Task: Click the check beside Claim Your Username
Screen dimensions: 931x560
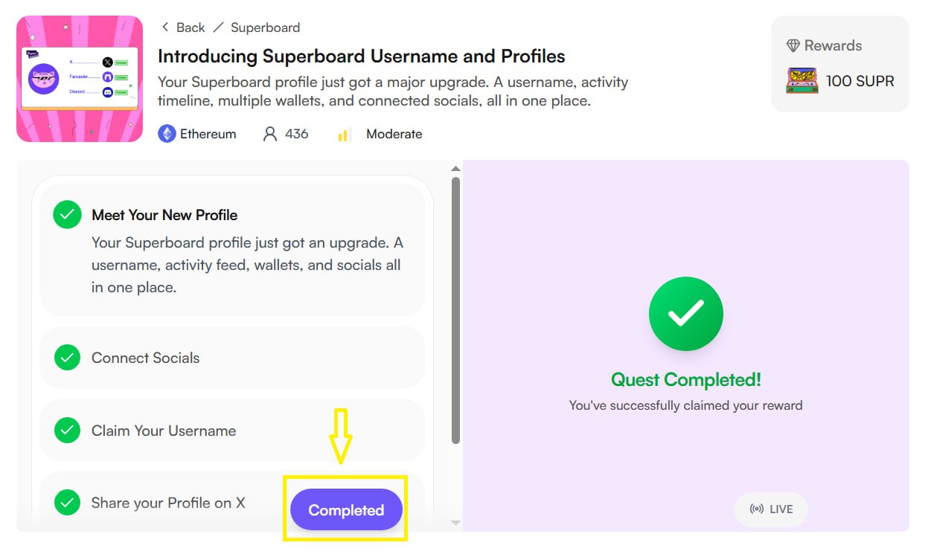Action: pos(67,431)
